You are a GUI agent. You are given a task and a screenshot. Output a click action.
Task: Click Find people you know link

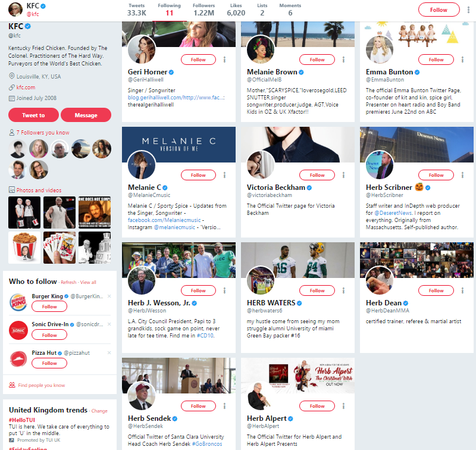tap(41, 385)
